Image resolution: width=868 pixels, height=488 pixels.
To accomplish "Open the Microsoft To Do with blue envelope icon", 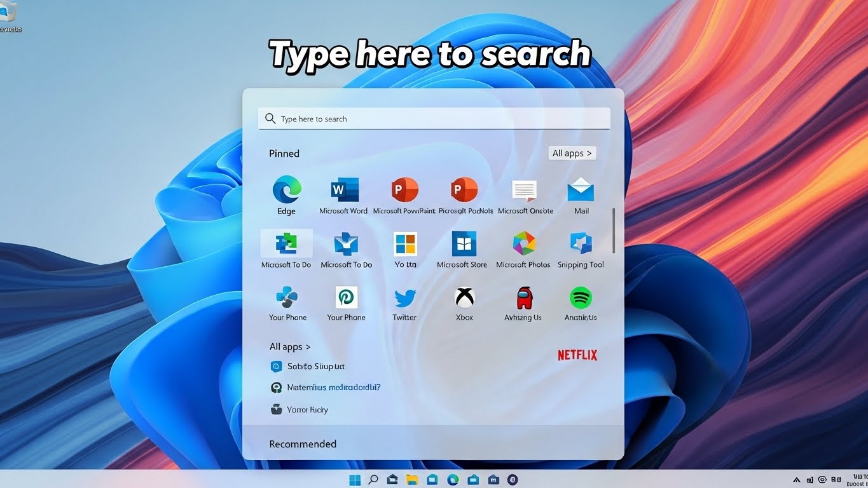I will [x=346, y=249].
